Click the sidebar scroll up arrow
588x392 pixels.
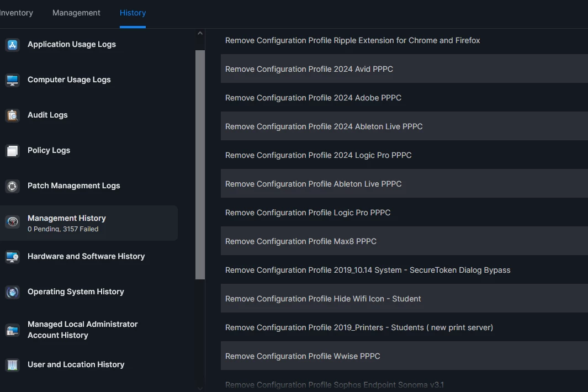[x=200, y=33]
